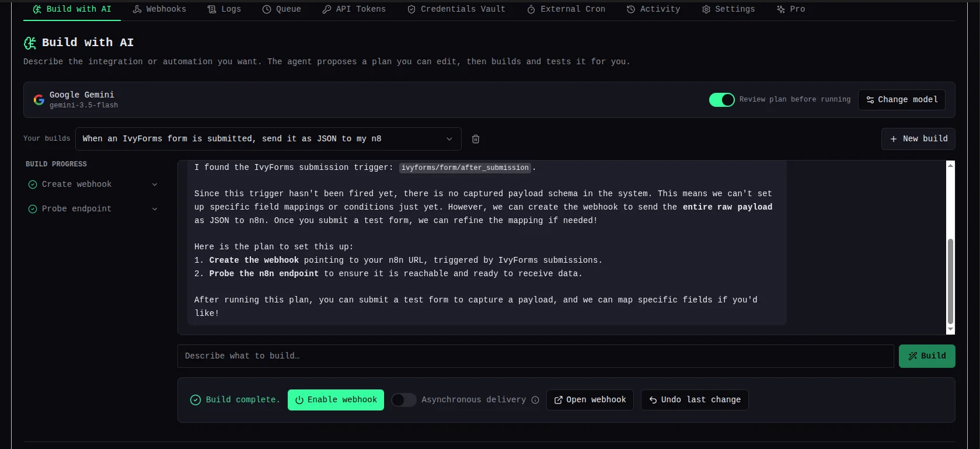The width and height of the screenshot is (980, 449).
Task: Click the Build complete. status text
Action: click(x=243, y=400)
